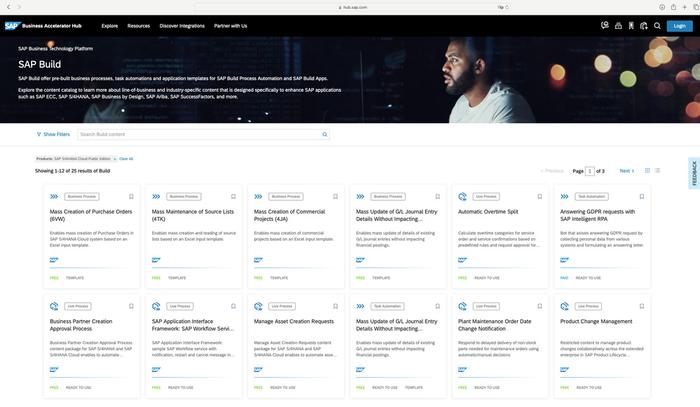700x407 pixels.
Task: Click the page number input box
Action: click(590, 171)
